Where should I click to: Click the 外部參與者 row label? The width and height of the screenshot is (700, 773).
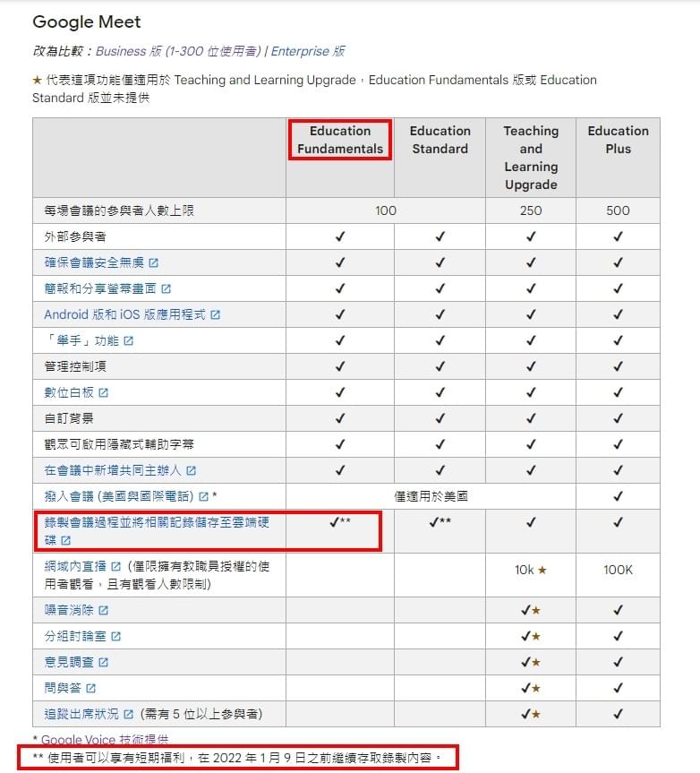pyautogui.click(x=75, y=236)
